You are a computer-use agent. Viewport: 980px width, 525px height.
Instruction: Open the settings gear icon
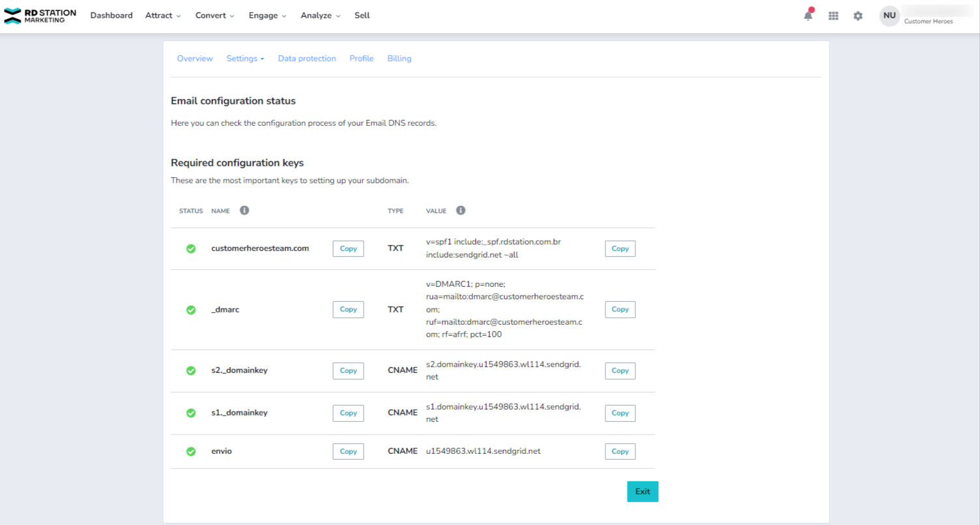click(858, 16)
